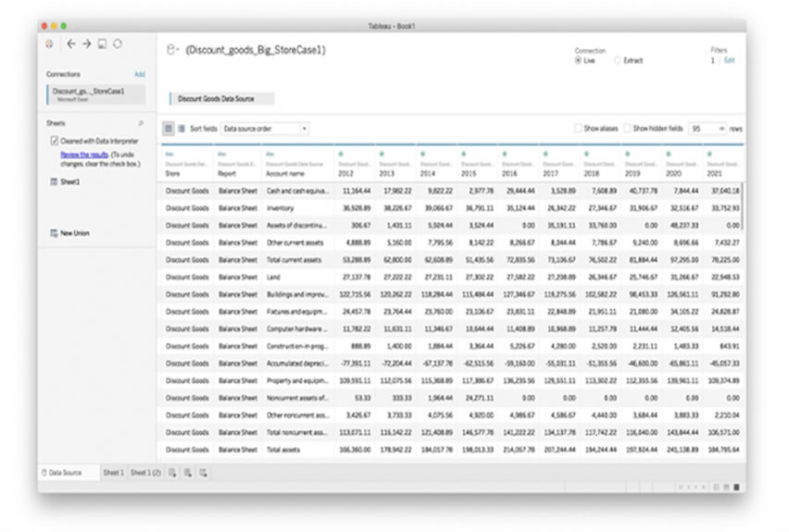Viewport: 789px width, 532px height.
Task: Click the refresh data source icon
Action: pyautogui.click(x=118, y=43)
